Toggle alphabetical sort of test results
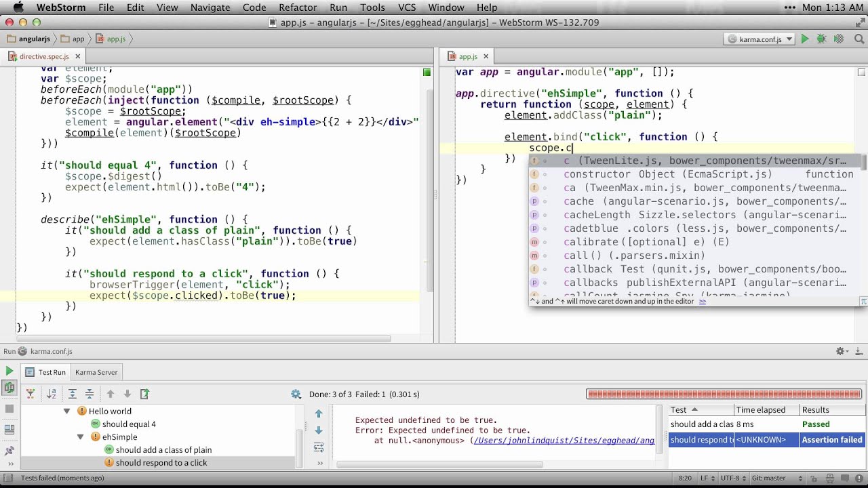The height and width of the screenshot is (488, 868). pos(52,394)
